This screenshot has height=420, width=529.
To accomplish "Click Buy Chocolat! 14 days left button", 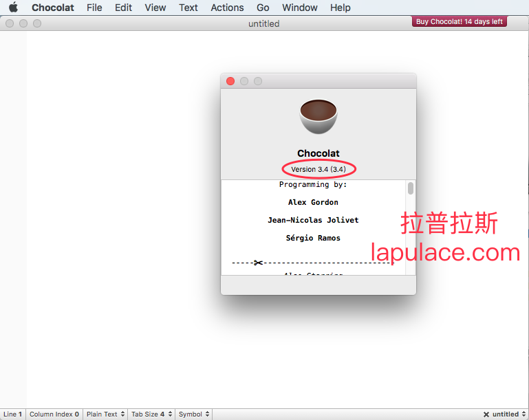I will [459, 21].
